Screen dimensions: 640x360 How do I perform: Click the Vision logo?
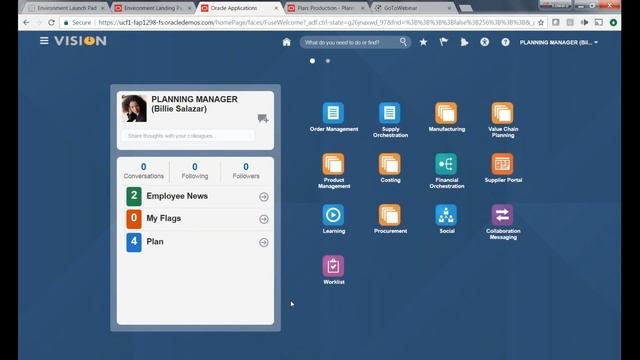pyautogui.click(x=80, y=41)
